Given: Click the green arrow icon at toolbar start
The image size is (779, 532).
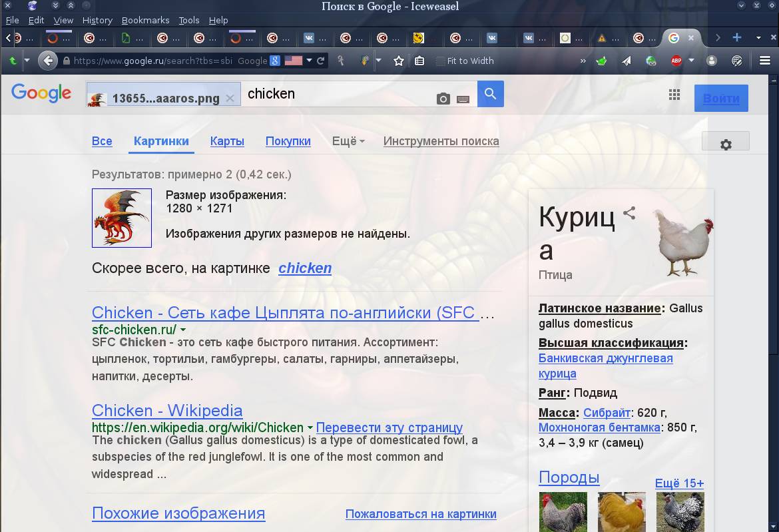Looking at the screenshot, I should tap(13, 61).
